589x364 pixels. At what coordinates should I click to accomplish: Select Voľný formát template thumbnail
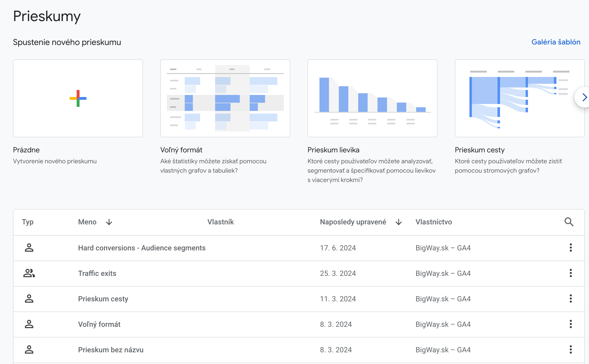225,98
